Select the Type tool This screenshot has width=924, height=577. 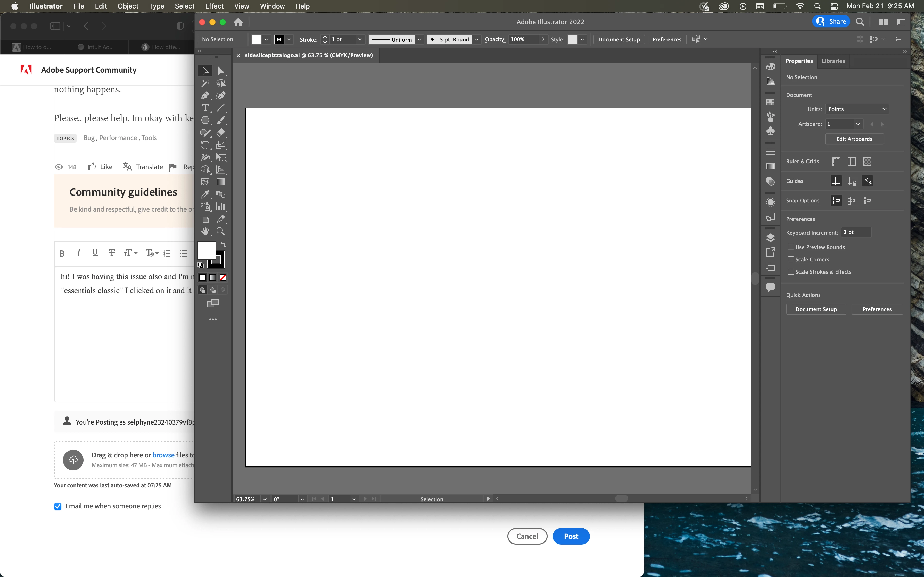(205, 108)
